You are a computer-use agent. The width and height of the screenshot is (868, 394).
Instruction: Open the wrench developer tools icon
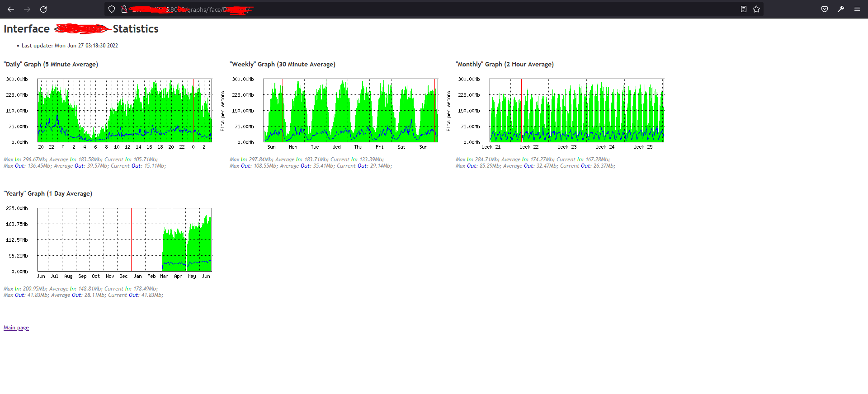click(841, 9)
